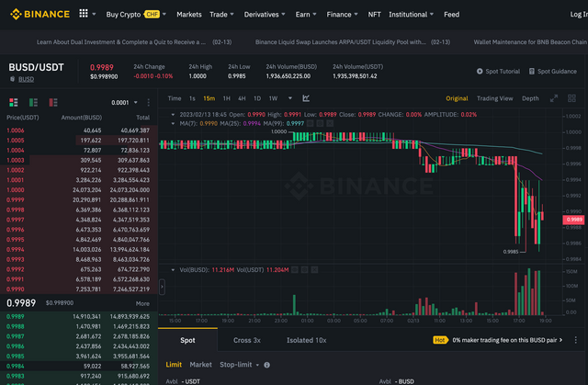Expand the chart to fullscreen

pos(553,98)
